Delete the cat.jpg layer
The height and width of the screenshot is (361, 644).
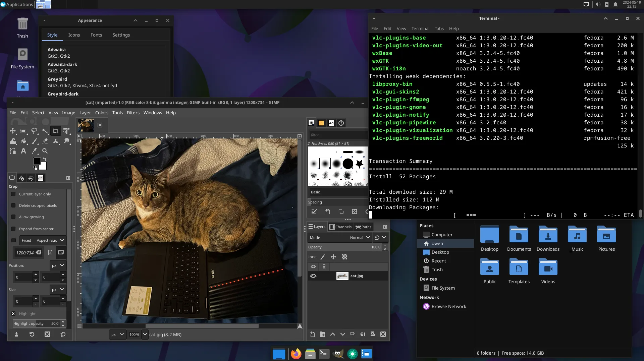coord(383,334)
